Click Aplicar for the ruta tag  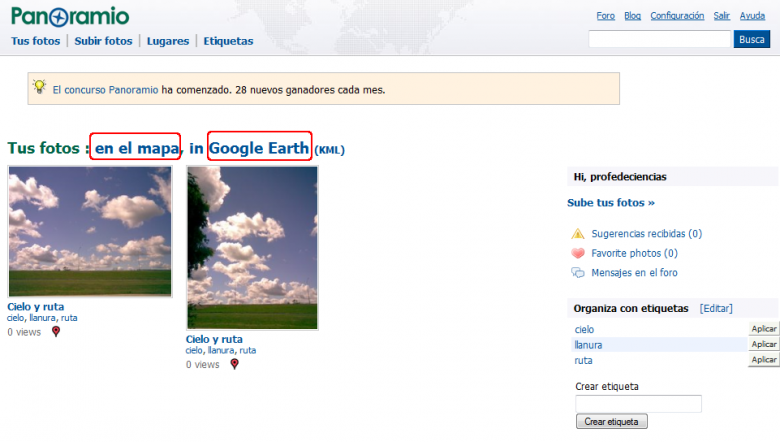click(x=764, y=359)
